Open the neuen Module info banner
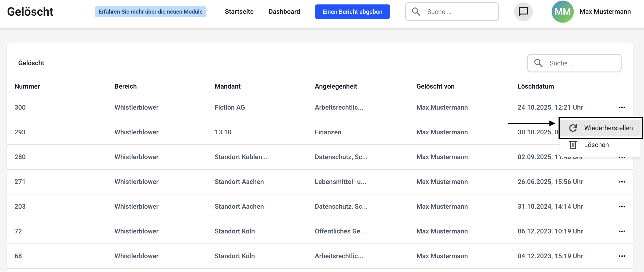The height and width of the screenshot is (272, 644). (x=150, y=11)
